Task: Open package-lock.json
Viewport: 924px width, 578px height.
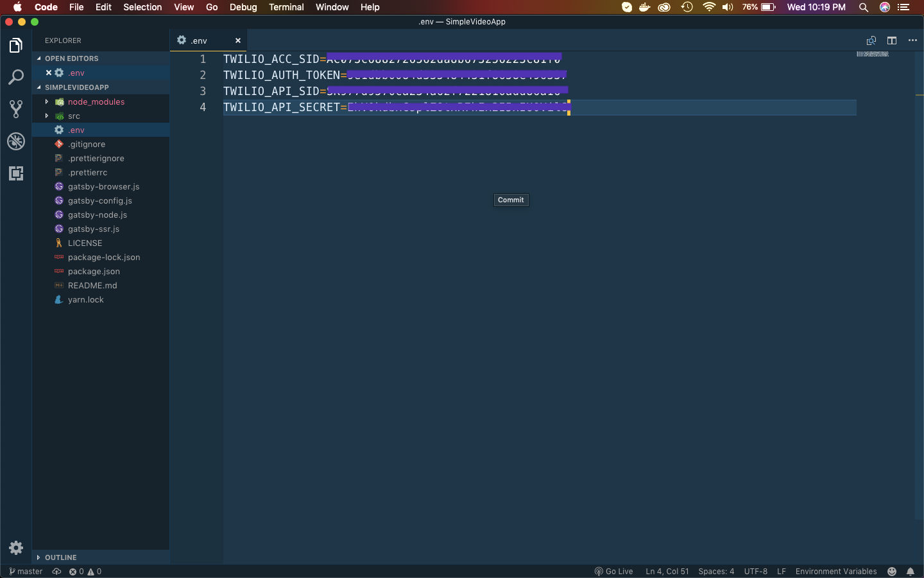Action: click(x=101, y=257)
